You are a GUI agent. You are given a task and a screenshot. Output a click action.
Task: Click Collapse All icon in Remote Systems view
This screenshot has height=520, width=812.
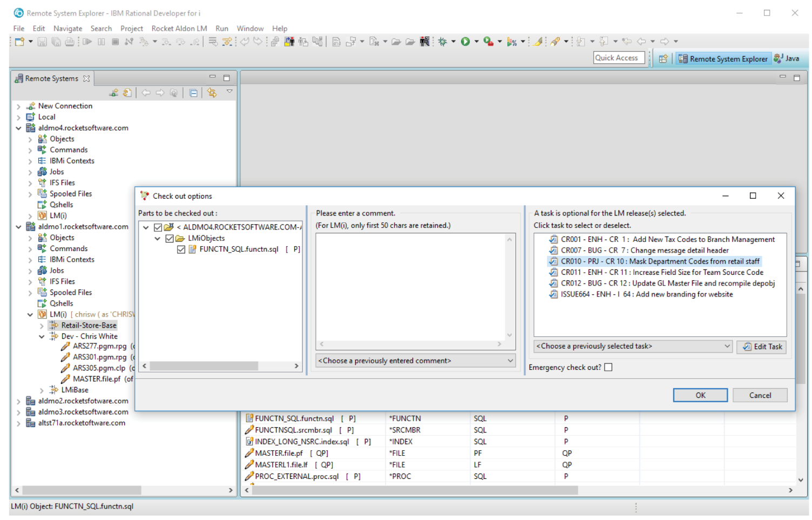[x=193, y=93]
